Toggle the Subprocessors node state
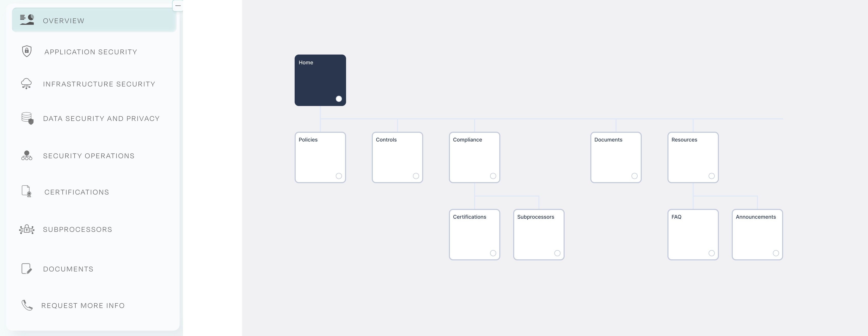This screenshot has width=868, height=336. [x=557, y=253]
